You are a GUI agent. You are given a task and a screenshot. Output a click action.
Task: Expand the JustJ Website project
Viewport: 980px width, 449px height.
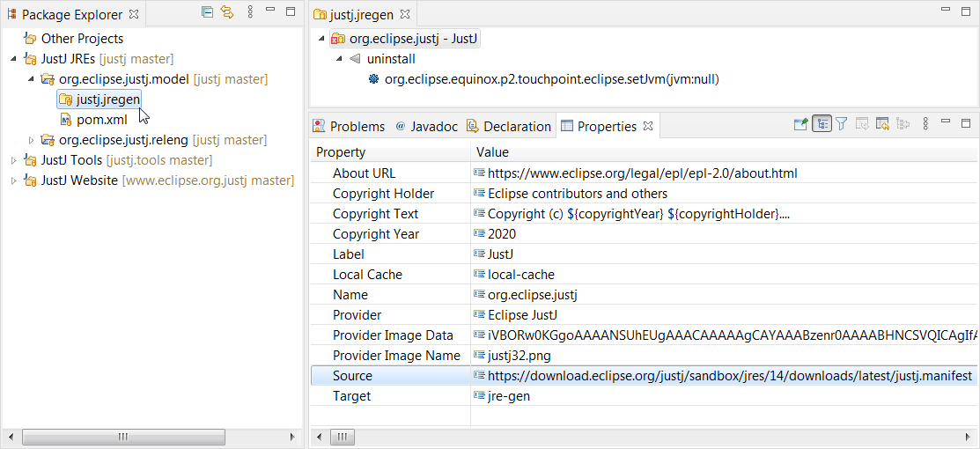tap(13, 180)
